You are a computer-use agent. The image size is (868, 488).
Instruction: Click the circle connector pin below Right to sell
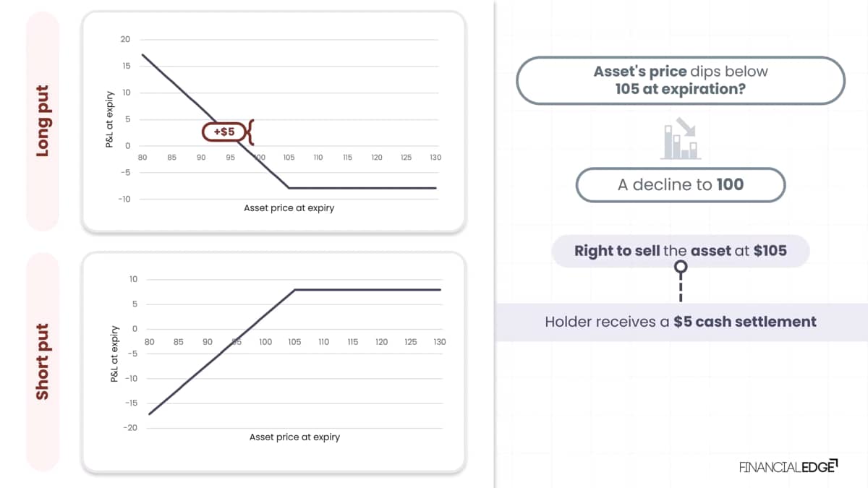[x=680, y=268]
